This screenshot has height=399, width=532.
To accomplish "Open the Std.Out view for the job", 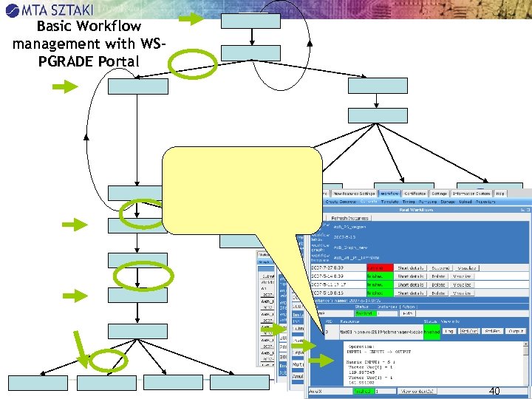I will pyautogui.click(x=468, y=331).
